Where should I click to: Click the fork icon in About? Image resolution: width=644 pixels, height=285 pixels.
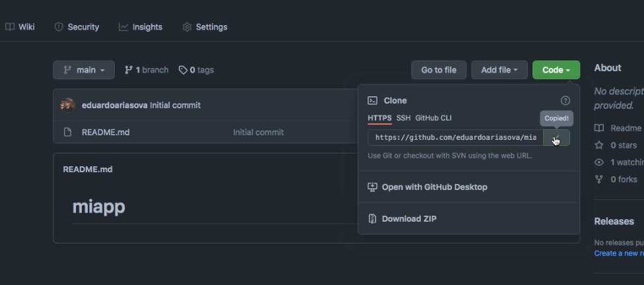599,179
